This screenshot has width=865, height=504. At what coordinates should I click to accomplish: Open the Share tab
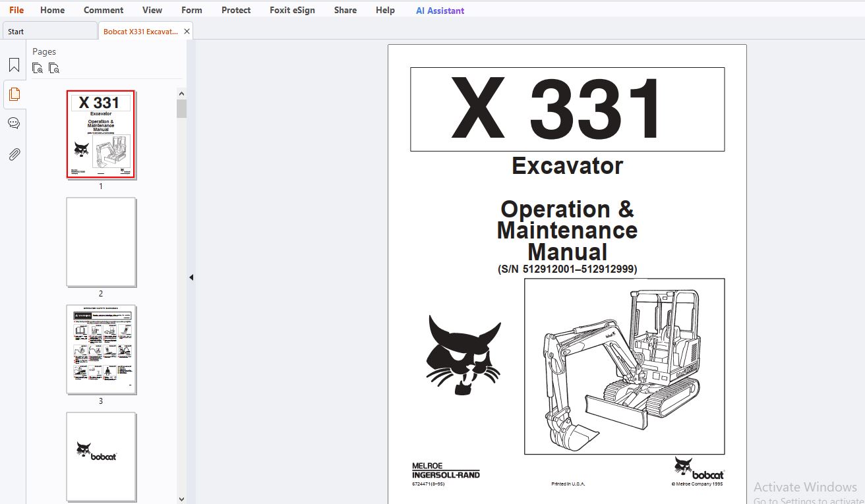(345, 10)
